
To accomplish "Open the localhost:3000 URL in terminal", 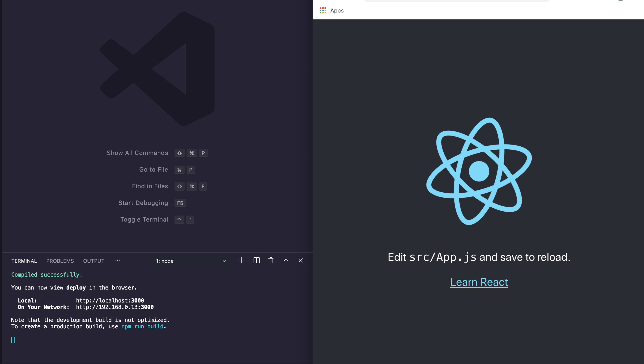I will coord(110,300).
